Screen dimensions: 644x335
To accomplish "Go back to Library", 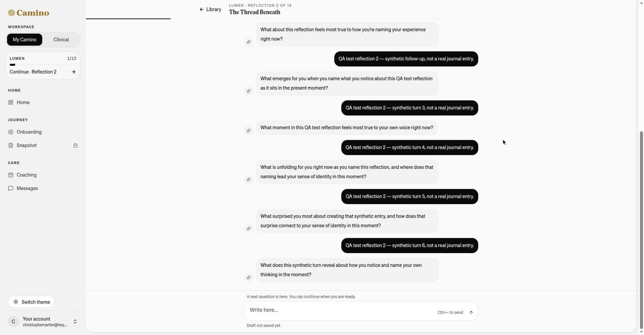I will pos(210,9).
